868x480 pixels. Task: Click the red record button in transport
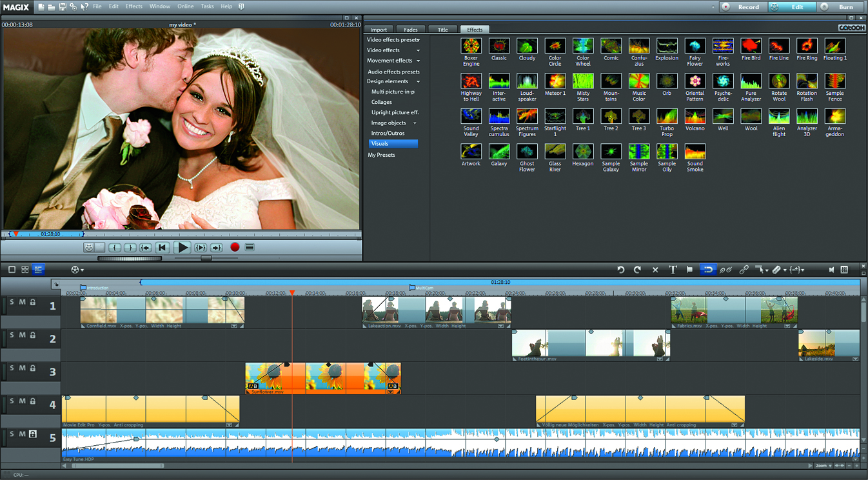[x=235, y=247]
